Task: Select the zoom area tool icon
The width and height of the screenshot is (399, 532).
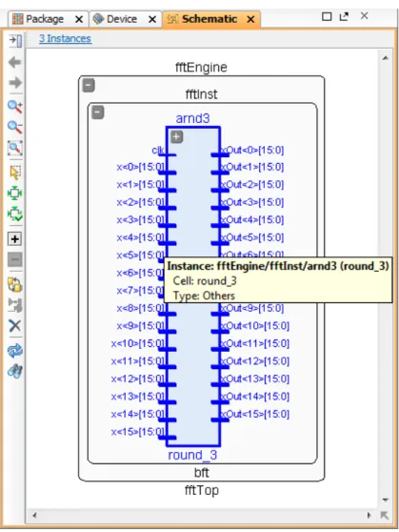Action: tap(15, 149)
